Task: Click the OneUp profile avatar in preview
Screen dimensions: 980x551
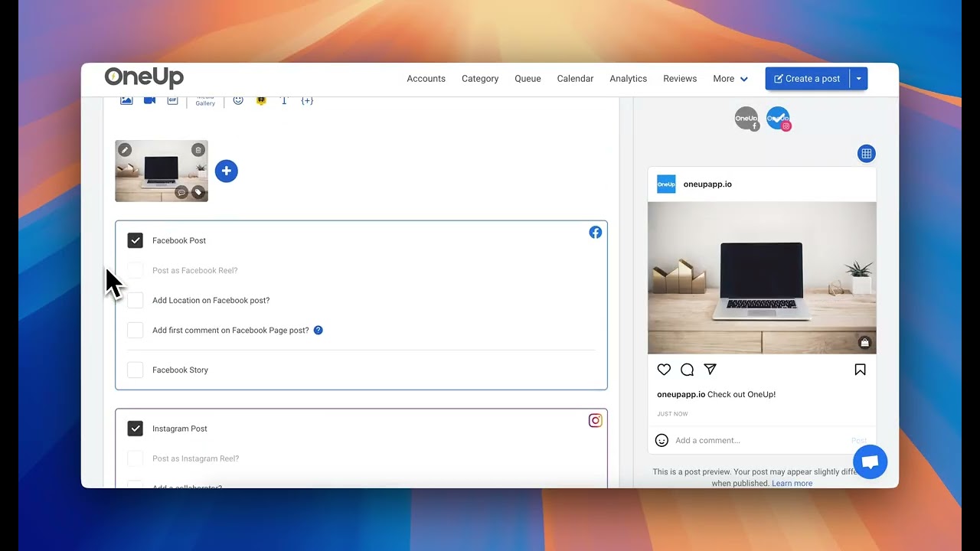Action: tap(666, 184)
